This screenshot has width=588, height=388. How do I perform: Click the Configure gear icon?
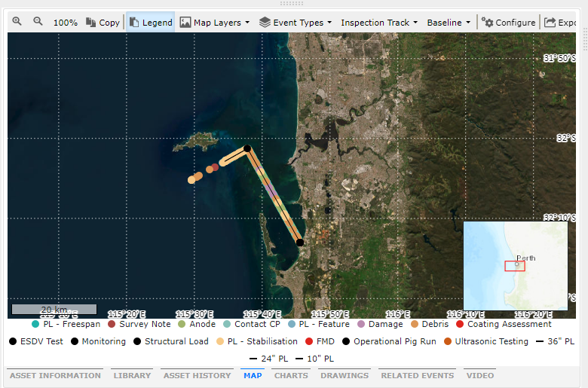[487, 22]
